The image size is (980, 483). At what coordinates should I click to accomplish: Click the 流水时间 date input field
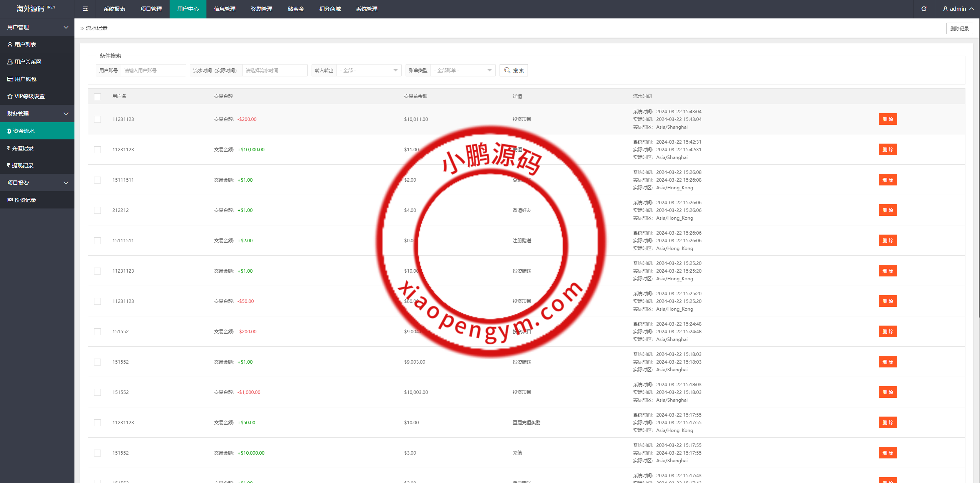click(x=274, y=70)
